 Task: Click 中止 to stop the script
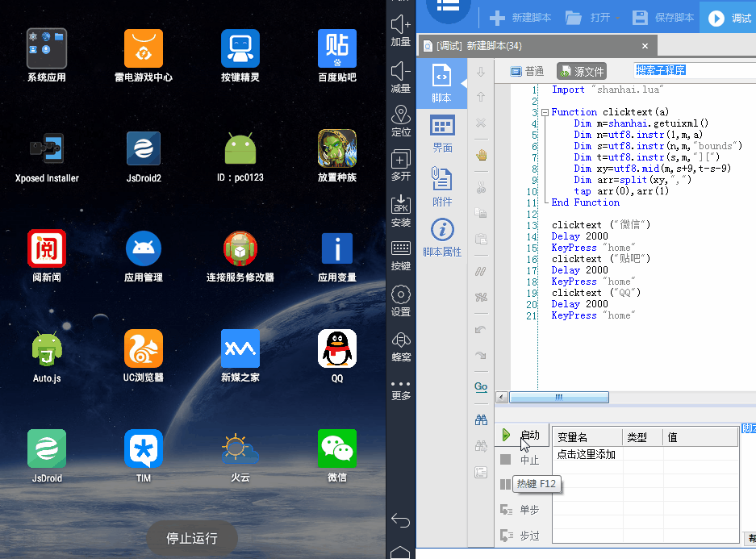click(x=520, y=460)
